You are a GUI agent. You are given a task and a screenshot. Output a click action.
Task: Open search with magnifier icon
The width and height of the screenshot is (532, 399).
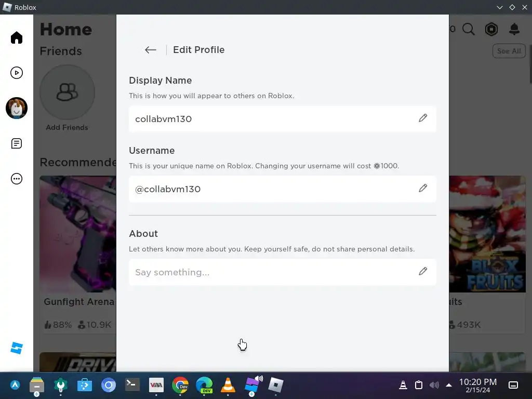coord(469,29)
